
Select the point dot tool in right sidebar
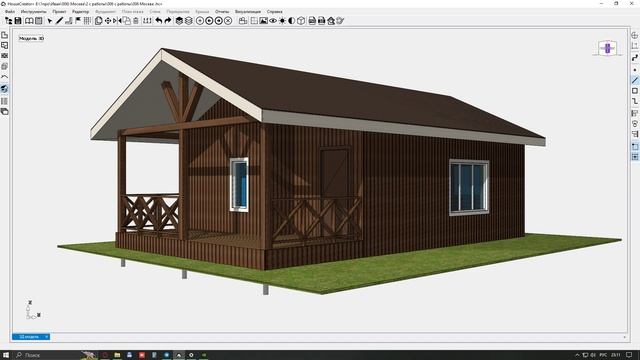click(635, 70)
